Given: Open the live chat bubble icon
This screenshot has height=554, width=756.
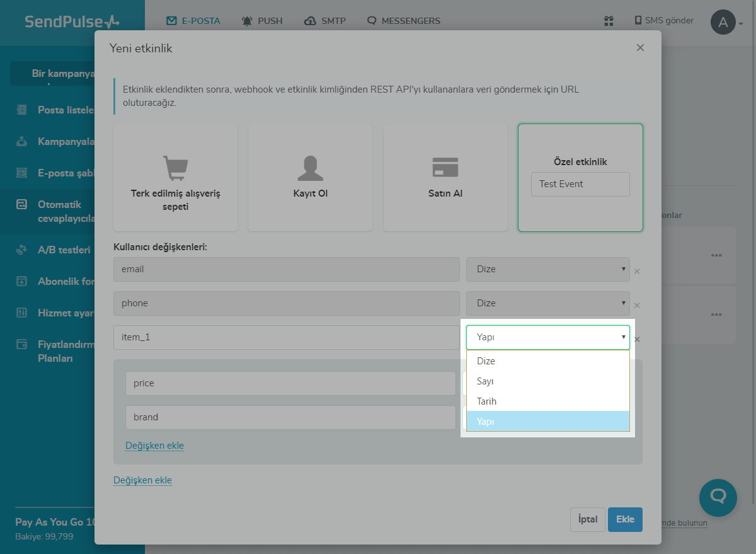Looking at the screenshot, I should coord(718,498).
